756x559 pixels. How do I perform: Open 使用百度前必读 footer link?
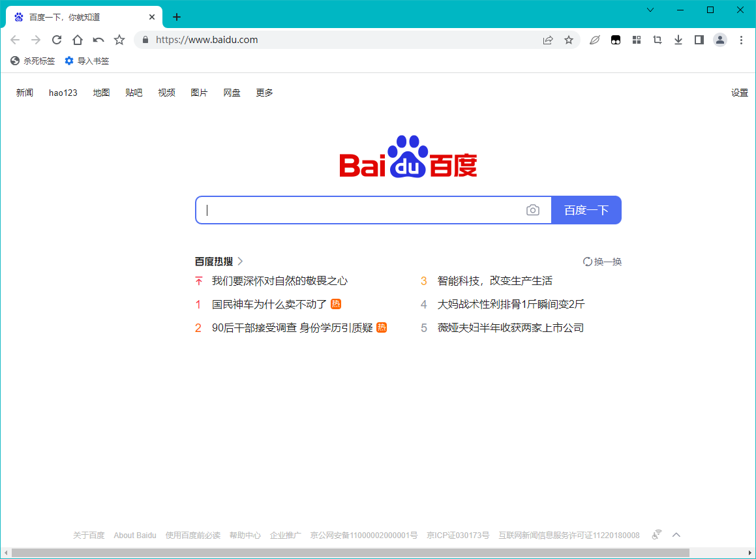(193, 536)
